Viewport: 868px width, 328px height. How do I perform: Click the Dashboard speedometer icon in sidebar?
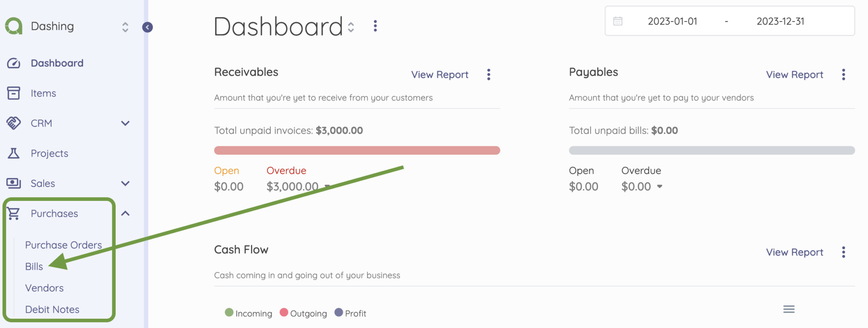[14, 63]
